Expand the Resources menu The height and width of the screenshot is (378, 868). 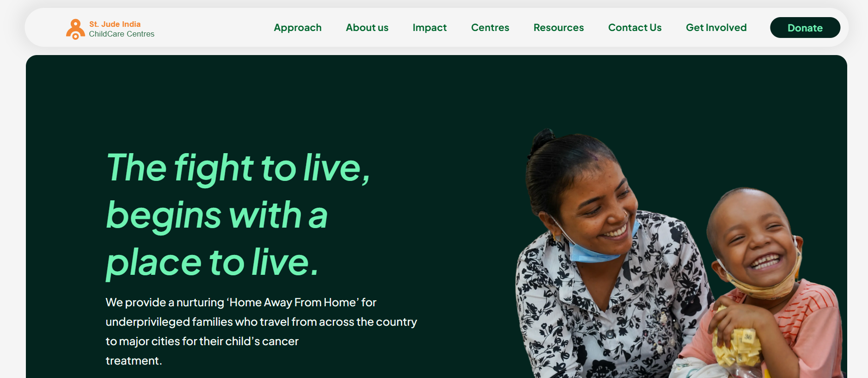[558, 28]
